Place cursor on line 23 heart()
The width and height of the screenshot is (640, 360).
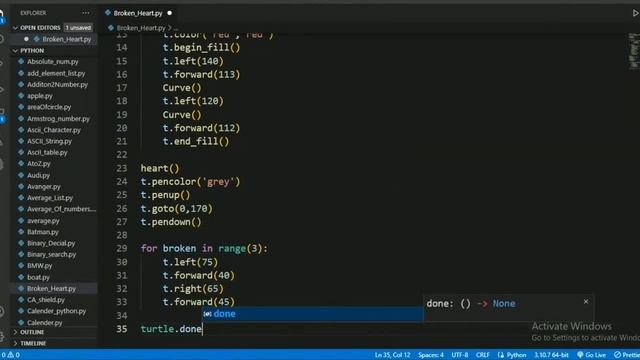click(x=160, y=168)
